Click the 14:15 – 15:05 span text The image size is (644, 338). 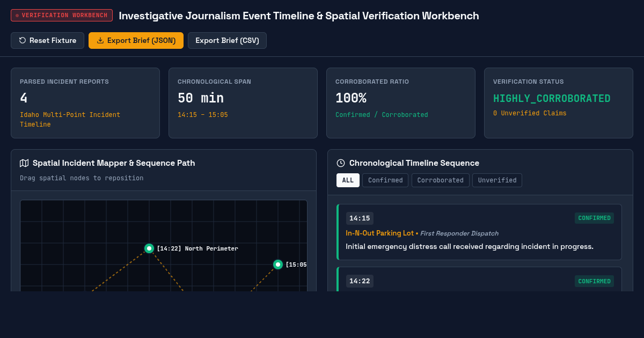click(x=203, y=115)
